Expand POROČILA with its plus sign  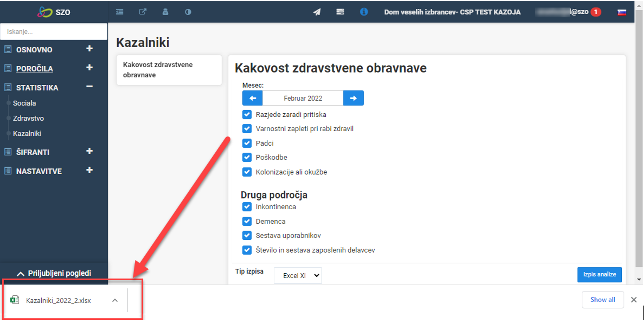tap(89, 68)
